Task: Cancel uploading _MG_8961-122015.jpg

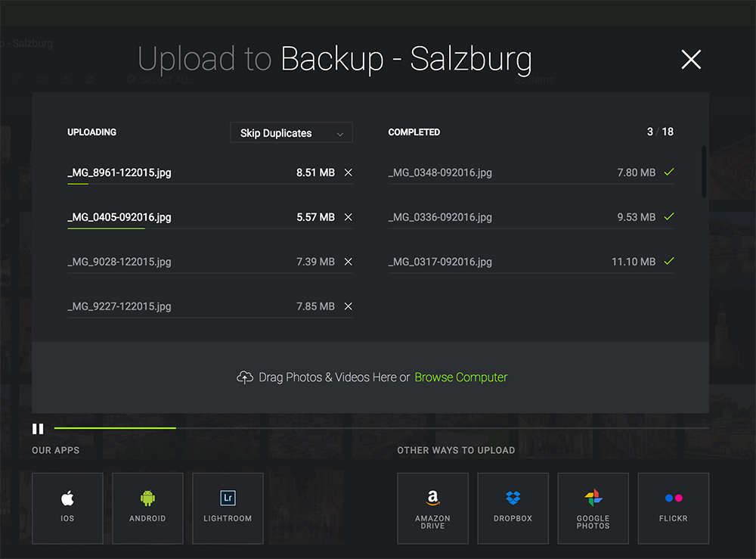Action: 348,172
